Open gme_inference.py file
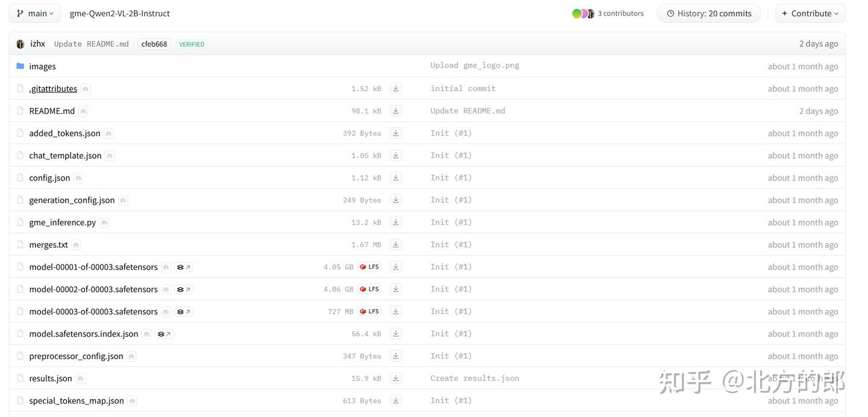The height and width of the screenshot is (417, 868). (x=63, y=223)
